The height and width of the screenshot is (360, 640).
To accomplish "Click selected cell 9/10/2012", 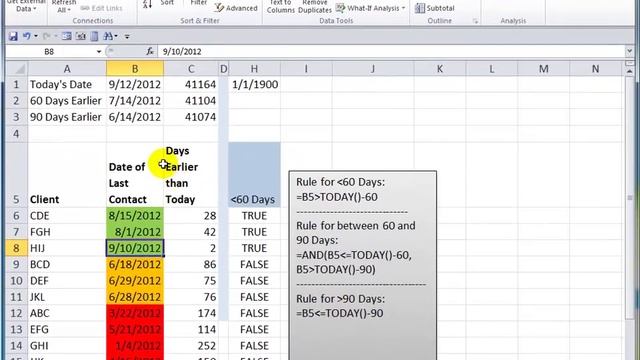I will point(135,248).
